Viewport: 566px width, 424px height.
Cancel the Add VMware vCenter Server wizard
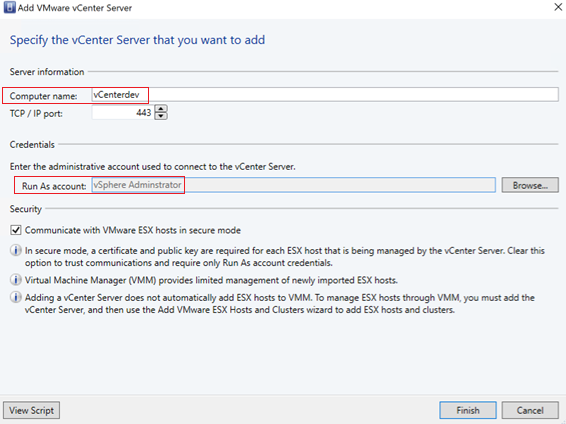[x=530, y=410]
